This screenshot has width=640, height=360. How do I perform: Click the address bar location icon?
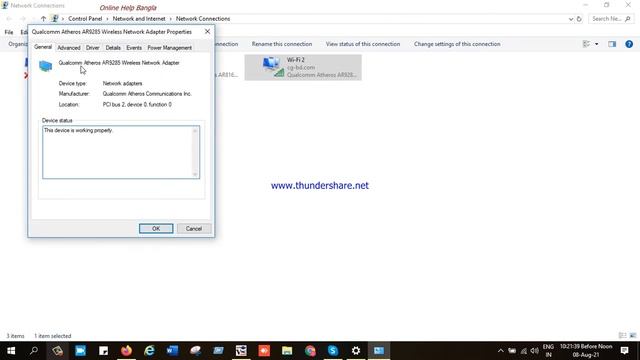[x=55, y=19]
